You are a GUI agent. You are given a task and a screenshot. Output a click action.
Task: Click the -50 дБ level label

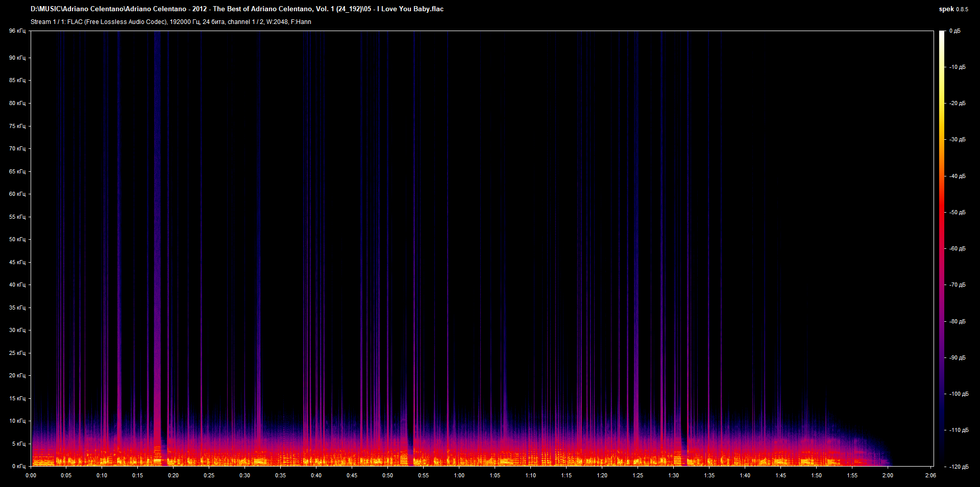click(958, 212)
